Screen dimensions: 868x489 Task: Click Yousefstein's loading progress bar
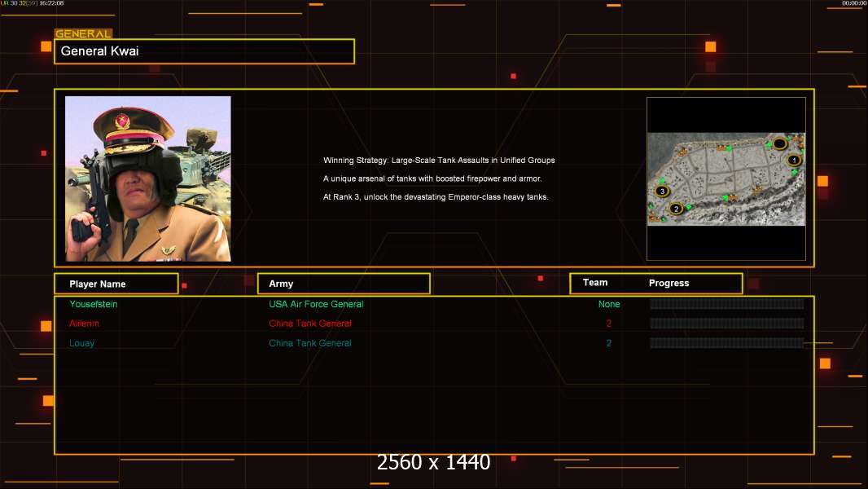coord(727,303)
